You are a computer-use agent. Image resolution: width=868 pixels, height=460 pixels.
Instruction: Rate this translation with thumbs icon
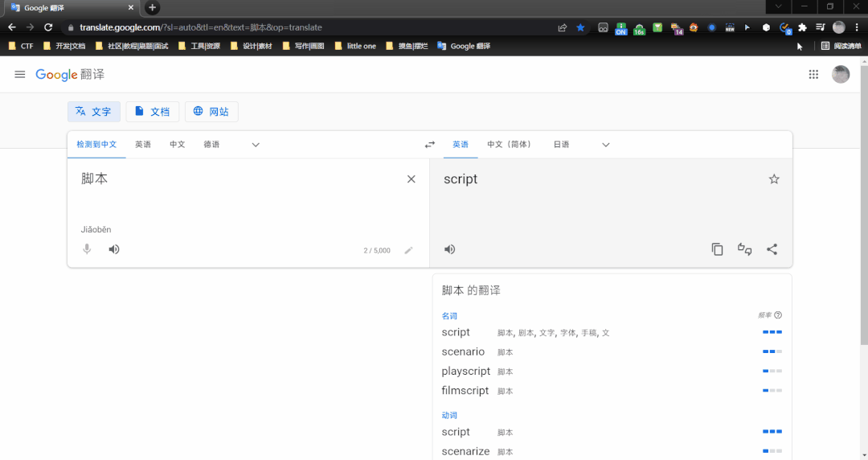pyautogui.click(x=744, y=249)
